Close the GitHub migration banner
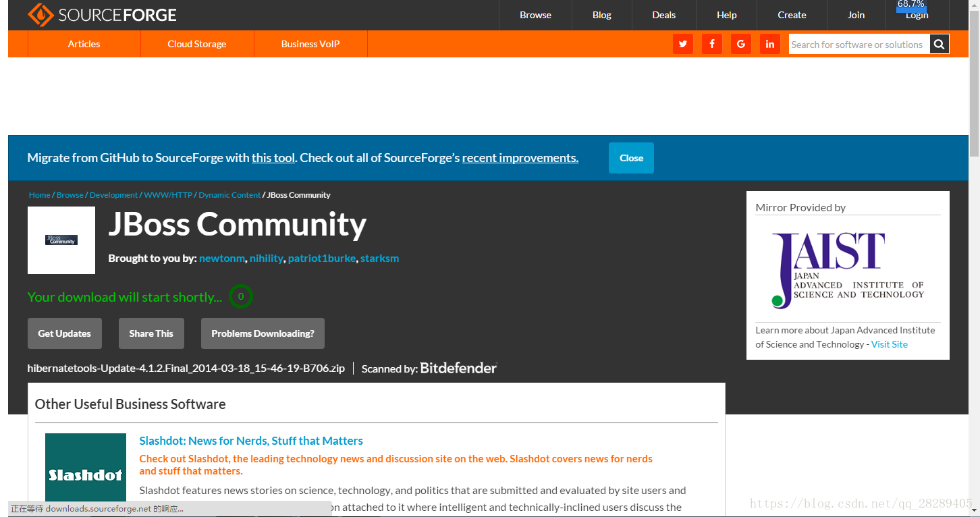The image size is (980, 517). coord(631,158)
